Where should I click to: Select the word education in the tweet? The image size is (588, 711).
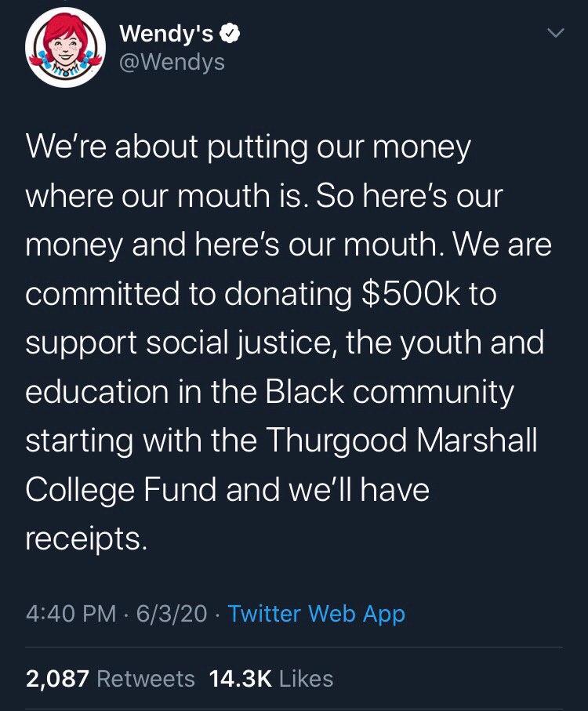(x=97, y=391)
